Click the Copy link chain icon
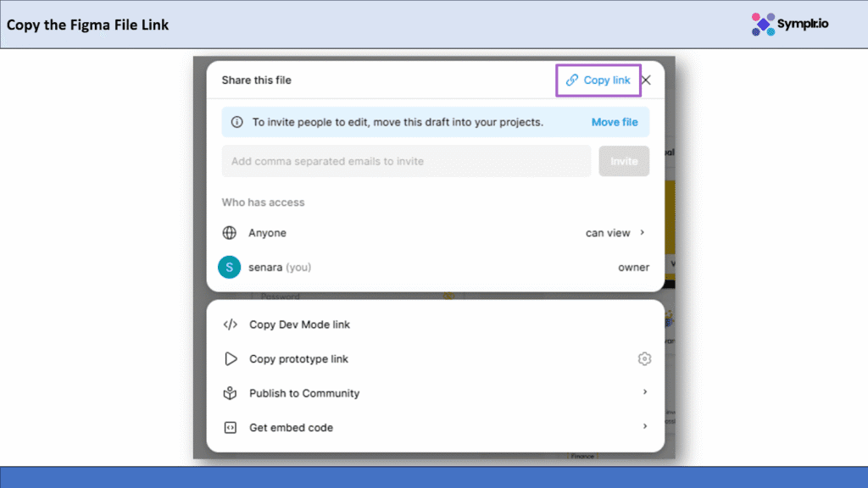868x488 pixels. point(572,80)
